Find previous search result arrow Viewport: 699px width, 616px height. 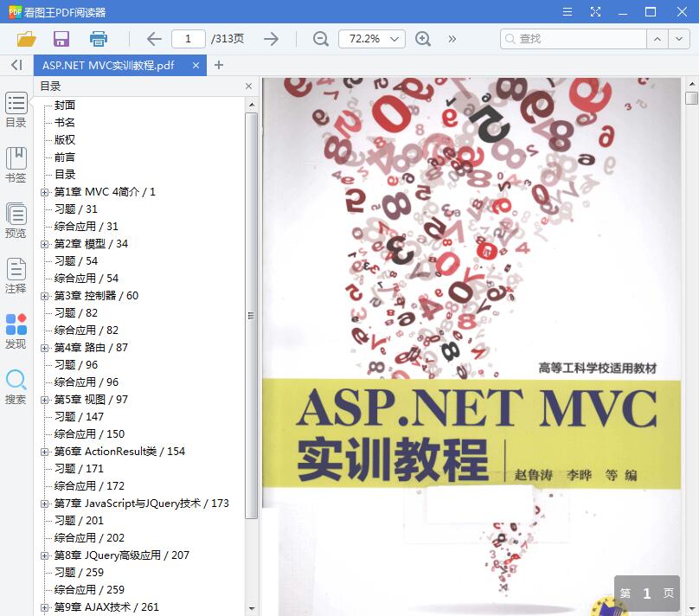click(x=657, y=39)
